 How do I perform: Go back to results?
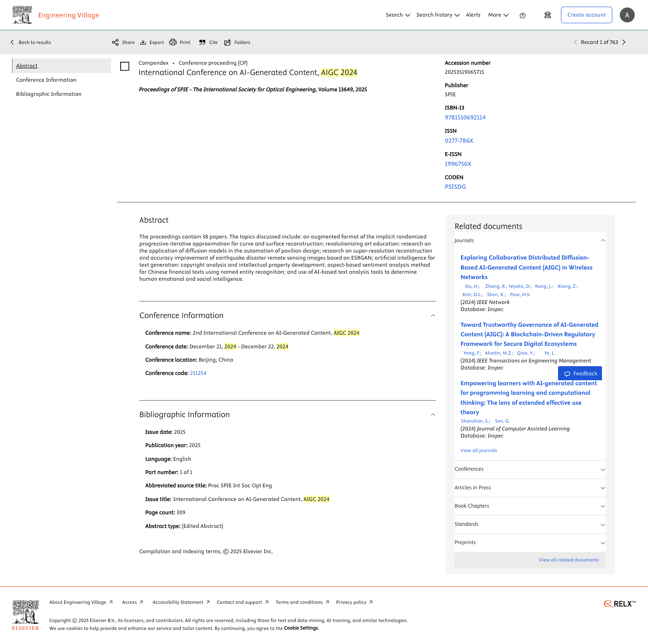(x=31, y=42)
